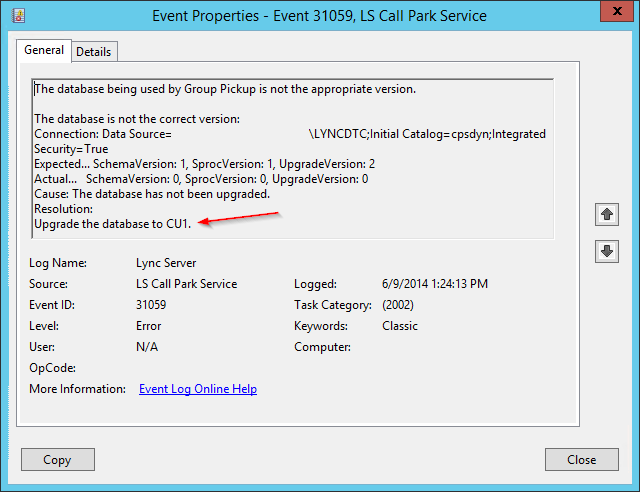Click the 'Connection: Data Source=' line

[x=290, y=134]
